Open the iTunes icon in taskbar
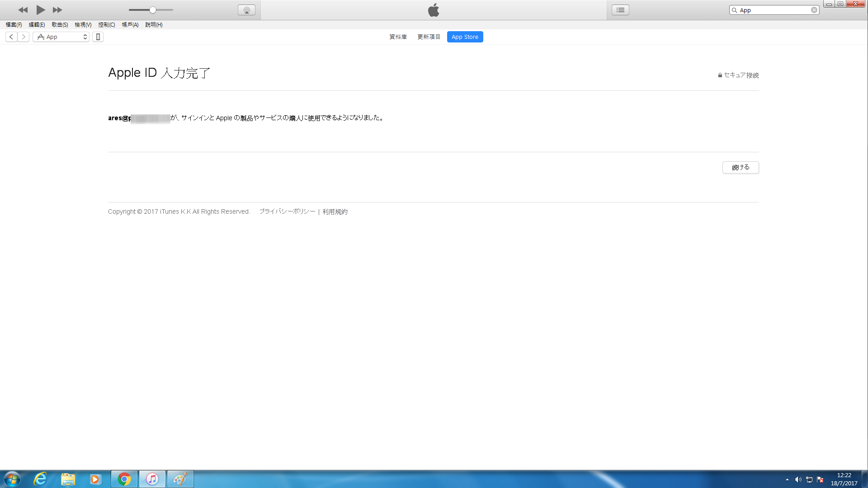Image resolution: width=868 pixels, height=488 pixels. 152,479
